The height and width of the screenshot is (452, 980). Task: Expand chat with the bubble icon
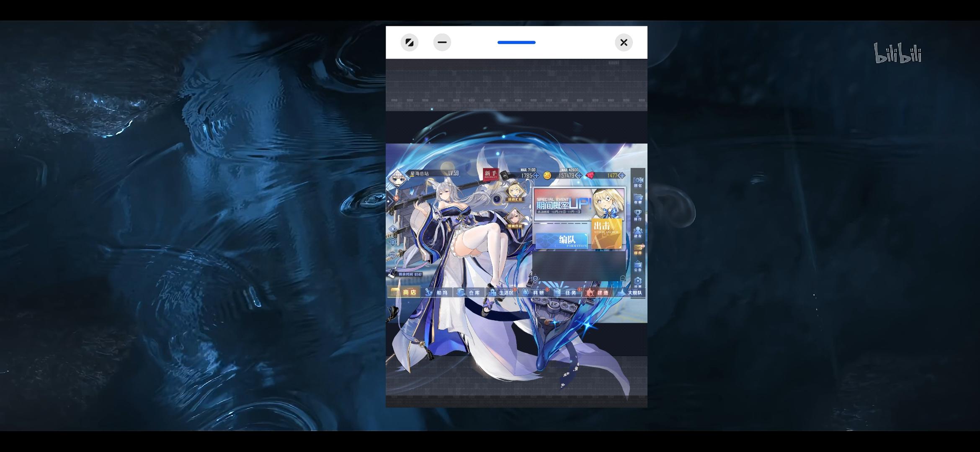click(x=393, y=255)
